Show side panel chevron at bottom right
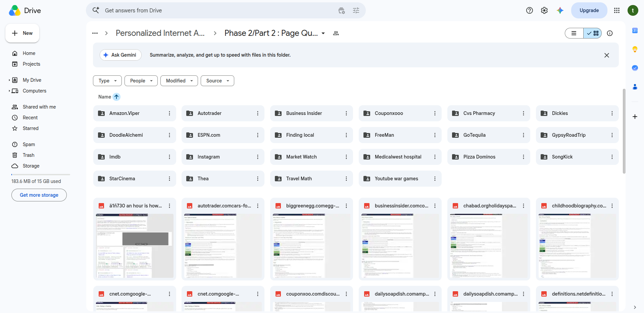Screen dimensions: 644x313 click(635, 307)
